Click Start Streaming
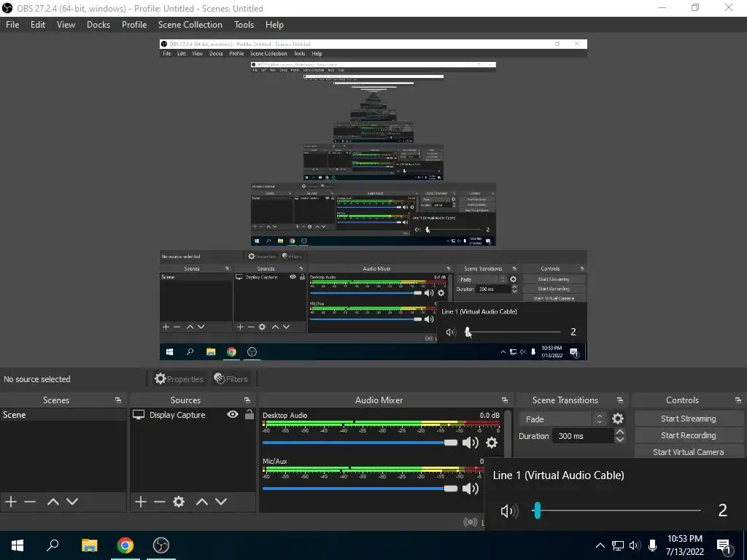 [689, 419]
